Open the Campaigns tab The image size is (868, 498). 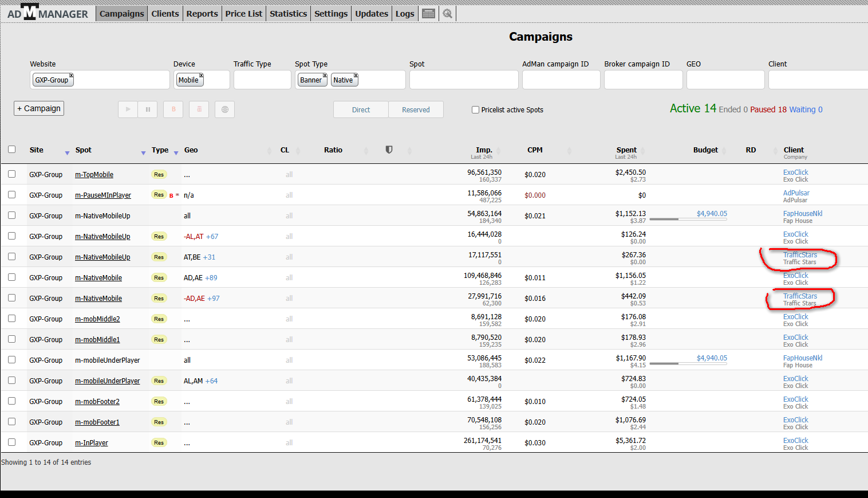121,14
